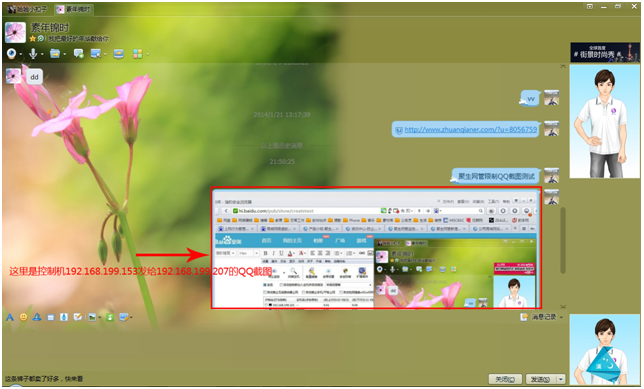Start voice call using microphone icon
644x389 pixels.
(x=33, y=53)
